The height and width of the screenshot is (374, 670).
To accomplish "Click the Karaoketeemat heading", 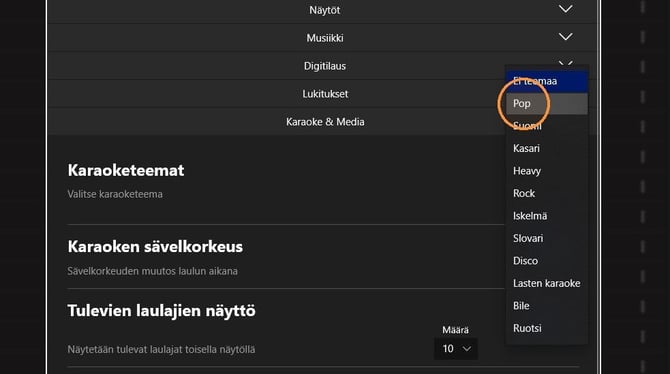I will [126, 170].
